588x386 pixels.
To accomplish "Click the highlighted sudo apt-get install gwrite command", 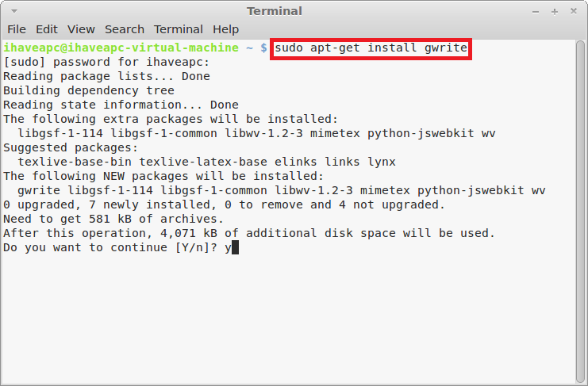I will (x=371, y=48).
